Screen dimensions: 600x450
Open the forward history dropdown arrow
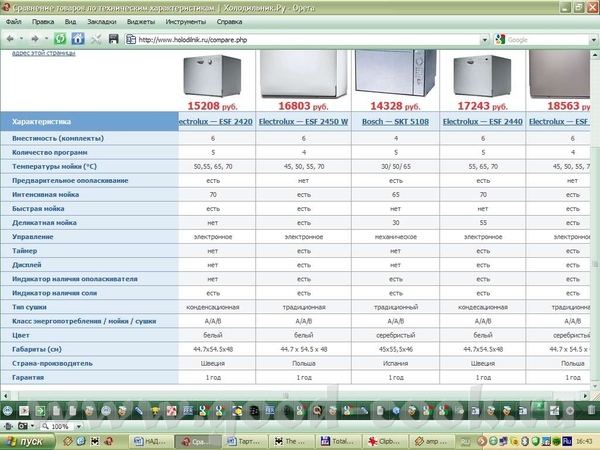click(46, 39)
